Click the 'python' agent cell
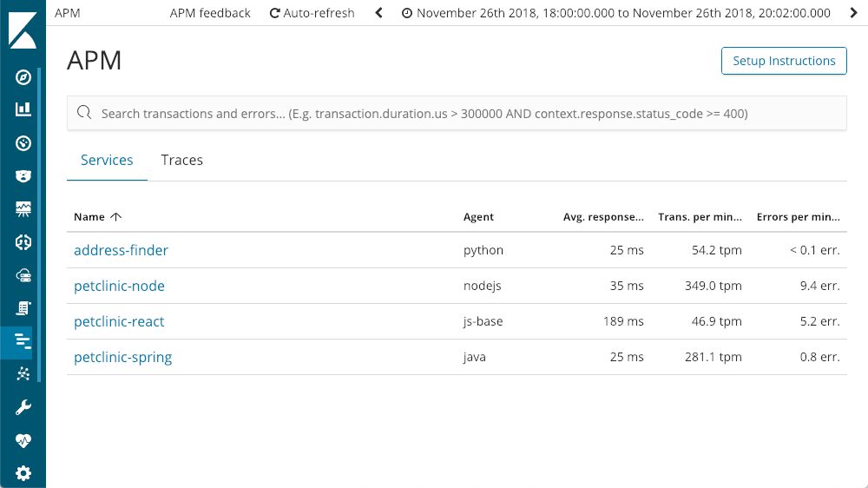The image size is (868, 488). tap(483, 250)
